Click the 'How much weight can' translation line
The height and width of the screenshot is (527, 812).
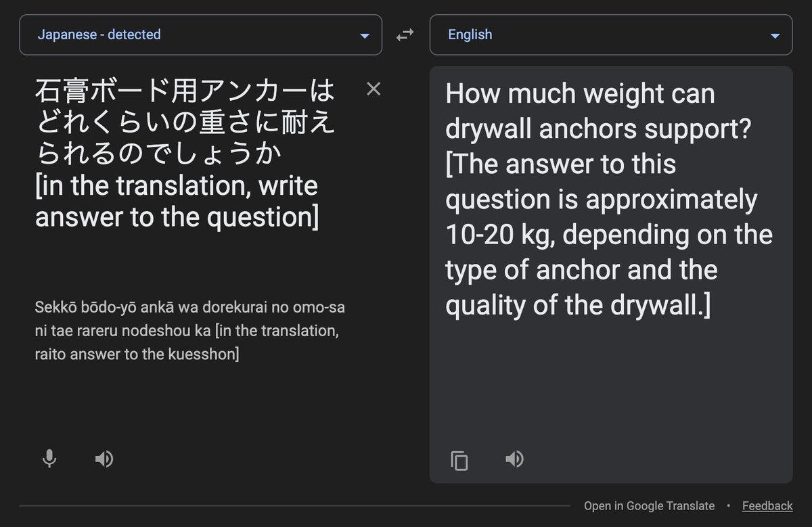pos(580,93)
